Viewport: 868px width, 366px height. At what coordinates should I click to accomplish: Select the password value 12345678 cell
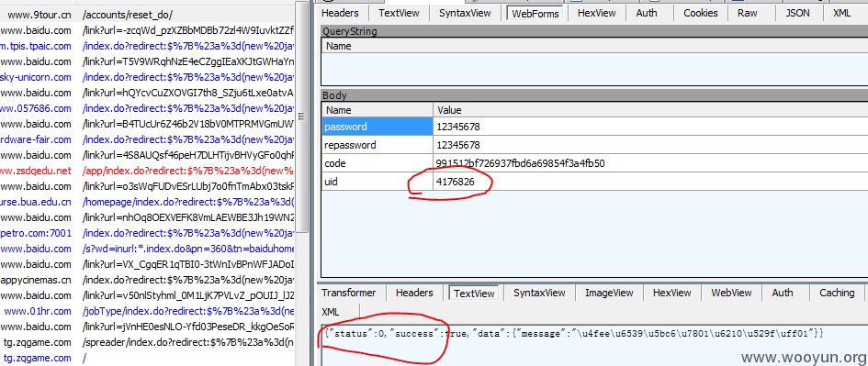(x=650, y=127)
